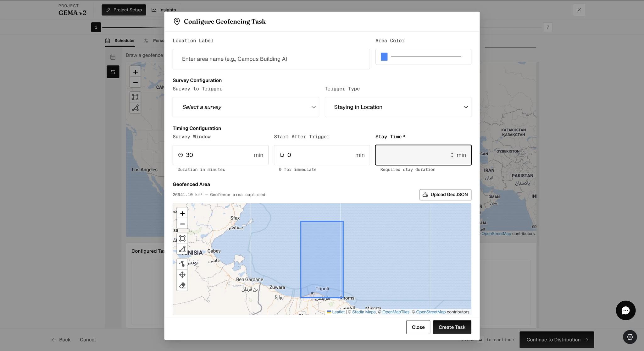Open the Stadia Maps attribution link
Screen dimensions: 644x351
pos(364,312)
